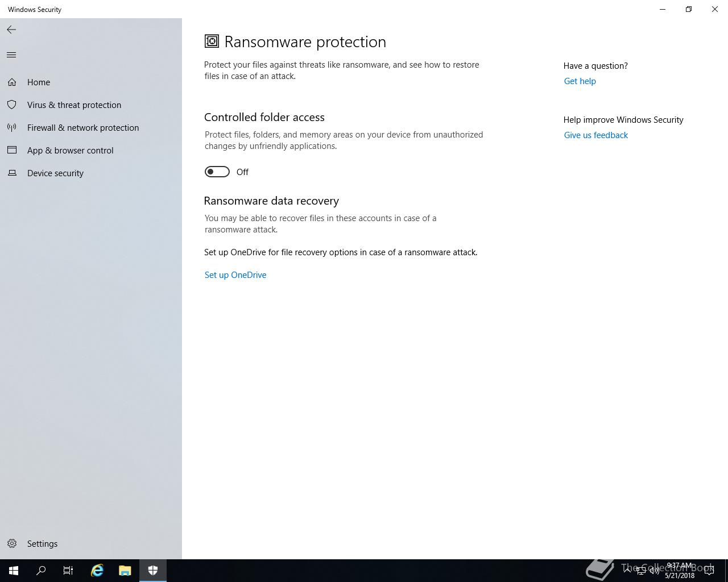Minimize the Windows Security window
Viewport: 728px width, 582px height.
[663, 9]
